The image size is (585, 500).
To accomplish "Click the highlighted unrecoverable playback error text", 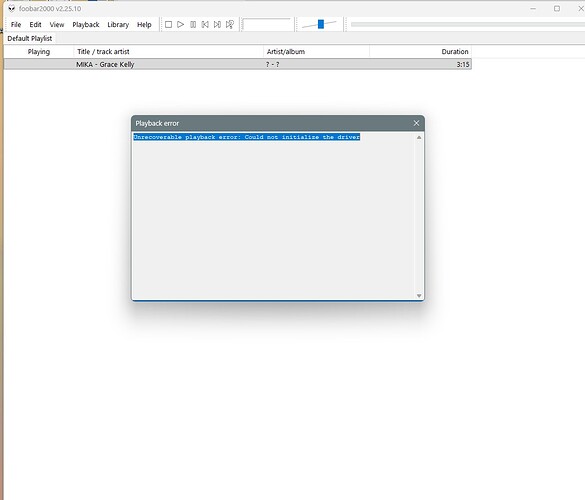I will (x=247, y=137).
